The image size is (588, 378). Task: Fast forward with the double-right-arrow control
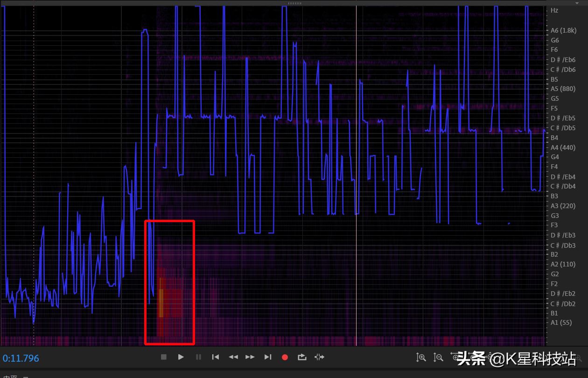[x=250, y=357]
